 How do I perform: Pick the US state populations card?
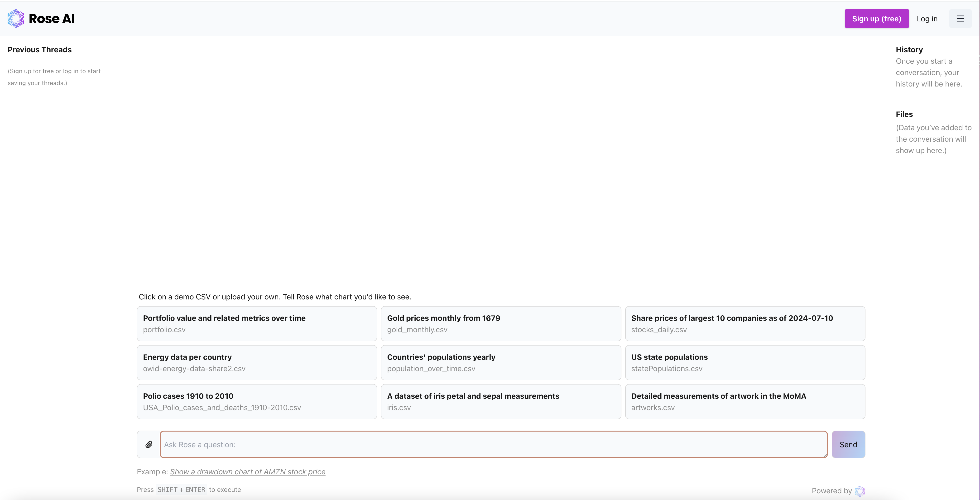[745, 363]
